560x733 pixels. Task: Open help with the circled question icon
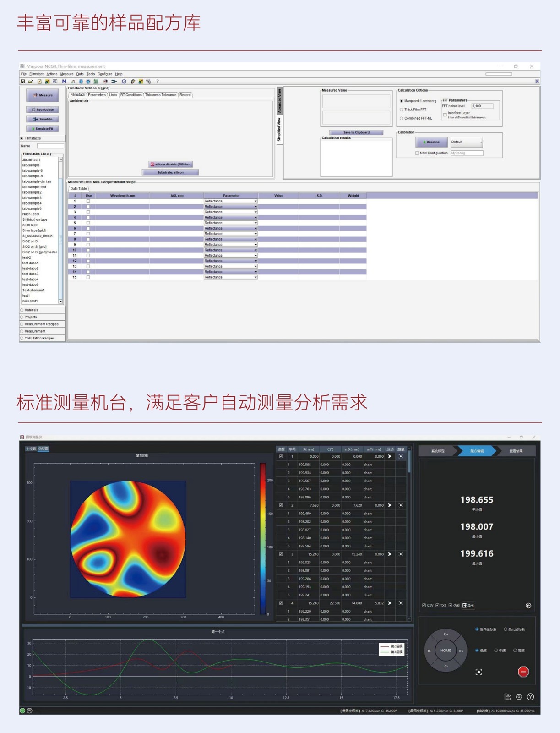530,697
